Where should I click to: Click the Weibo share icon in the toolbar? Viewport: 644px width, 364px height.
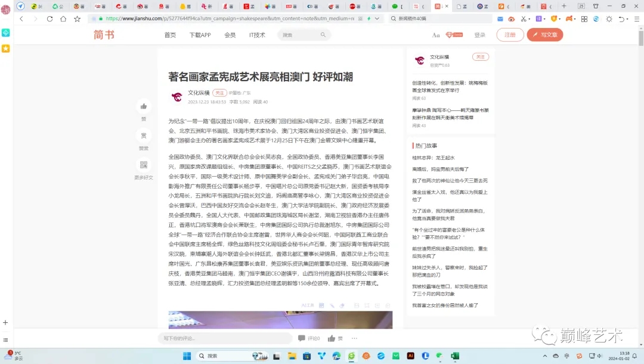point(512,18)
